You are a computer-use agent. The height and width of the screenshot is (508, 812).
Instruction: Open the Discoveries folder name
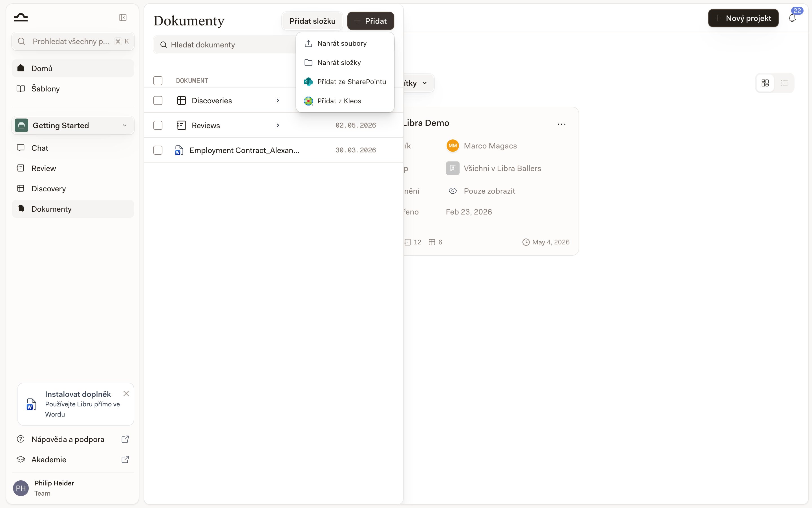tap(212, 100)
